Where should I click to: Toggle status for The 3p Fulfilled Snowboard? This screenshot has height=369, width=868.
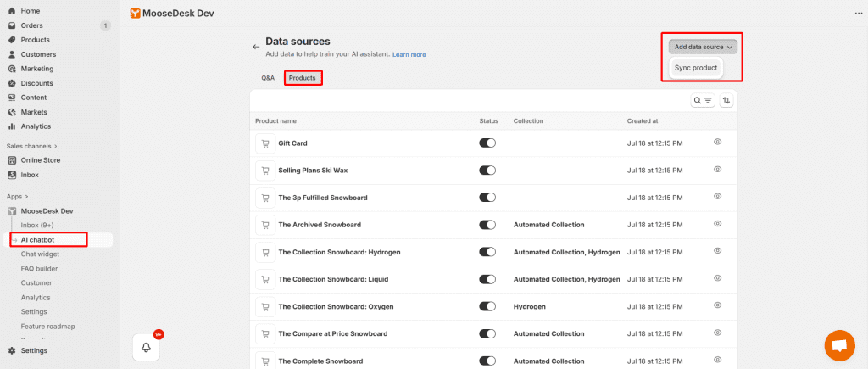click(487, 198)
